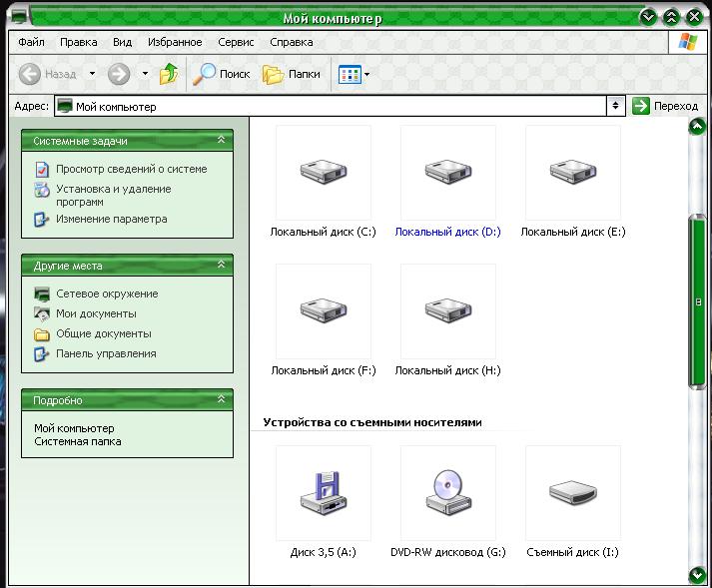This screenshot has width=712, height=588.
Task: Collapse the Подробно panel
Action: 221,399
